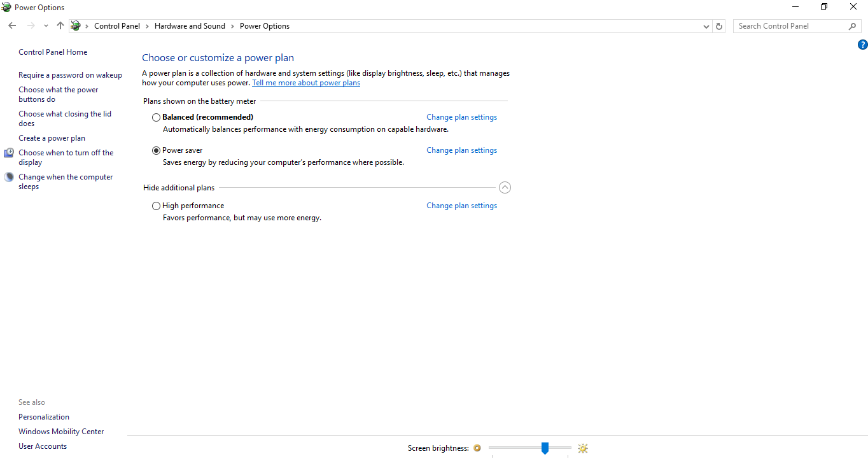Select the Balanced (recommended) plan
This screenshot has width=868, height=459.
(x=156, y=118)
